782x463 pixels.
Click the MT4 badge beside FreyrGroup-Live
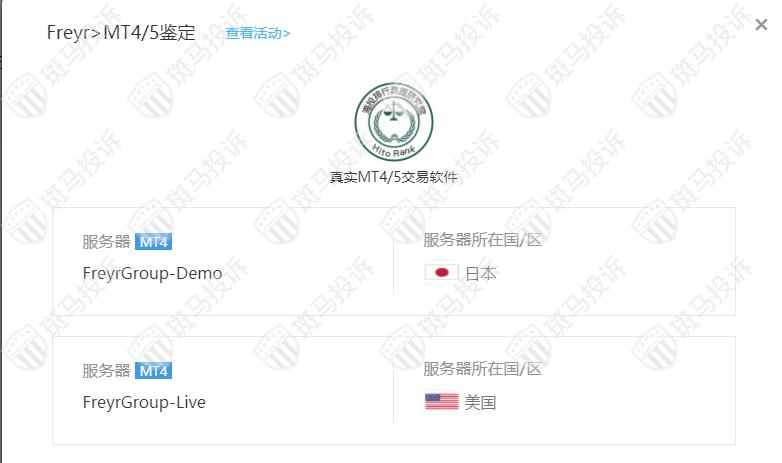click(x=154, y=371)
